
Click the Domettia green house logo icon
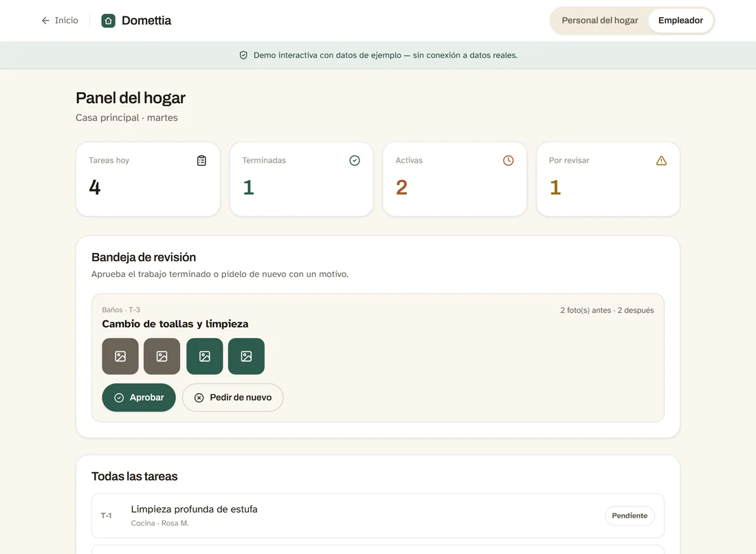tap(109, 21)
